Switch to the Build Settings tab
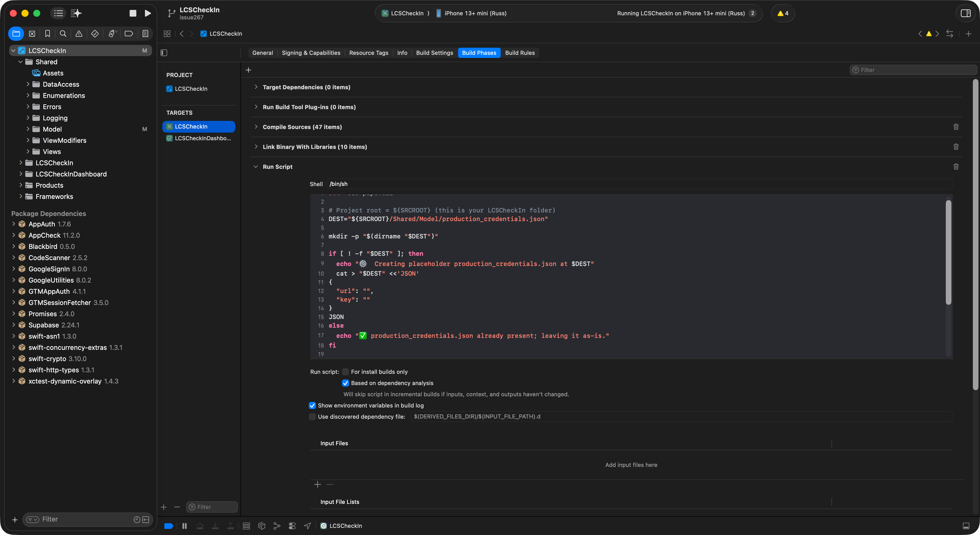This screenshot has width=980, height=535. click(434, 53)
